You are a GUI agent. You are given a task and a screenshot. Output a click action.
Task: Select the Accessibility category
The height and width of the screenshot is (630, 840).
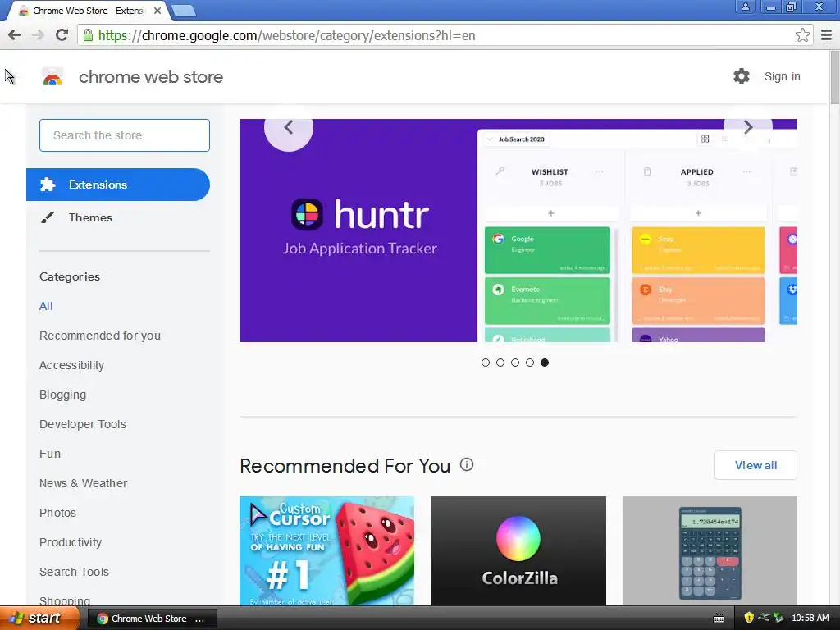pyautogui.click(x=72, y=365)
